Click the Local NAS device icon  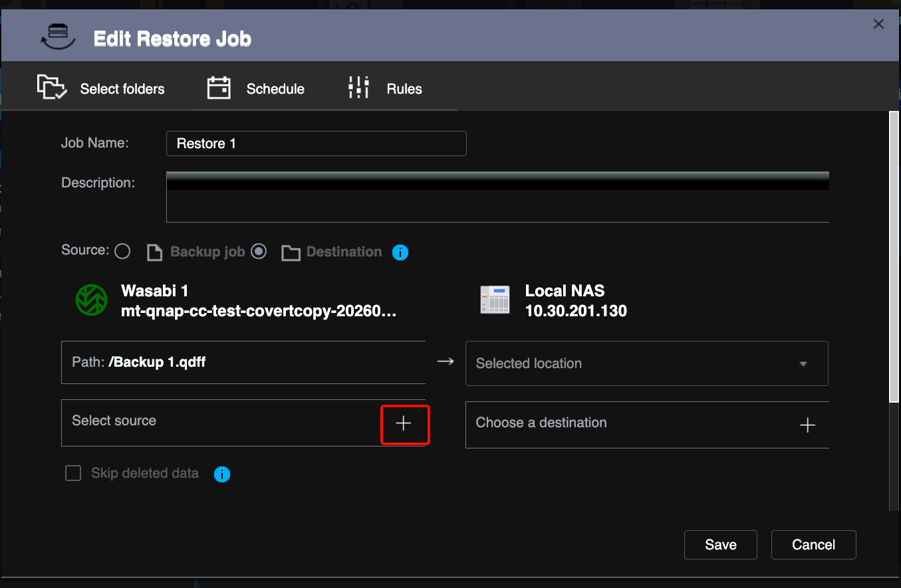click(x=495, y=300)
